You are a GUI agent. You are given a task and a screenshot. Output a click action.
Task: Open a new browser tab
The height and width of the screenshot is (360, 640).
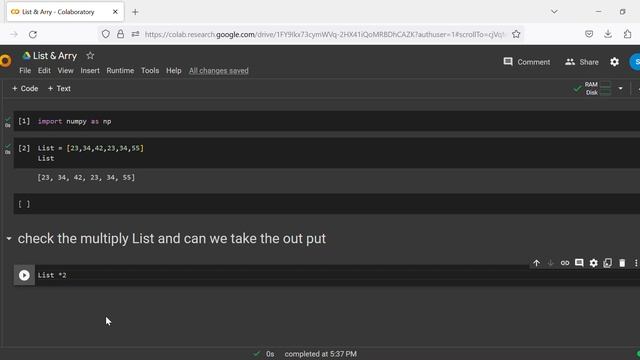coord(135,12)
